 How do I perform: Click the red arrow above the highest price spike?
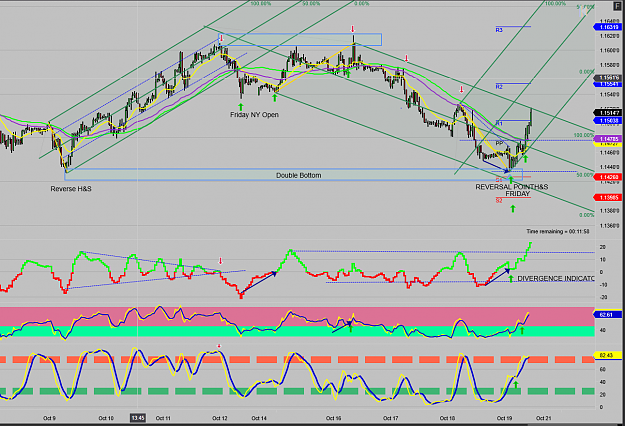(x=352, y=29)
